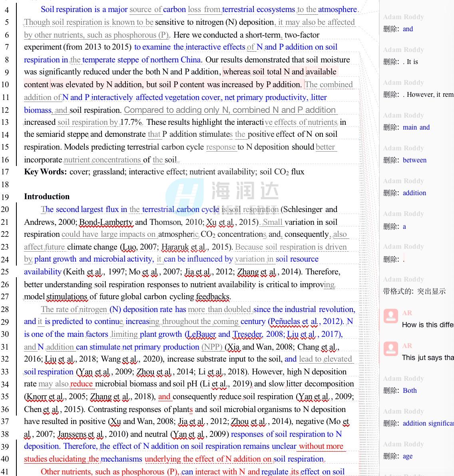Click the 'Introduction' section heading
The height and width of the screenshot is (476, 454).
click(47, 197)
